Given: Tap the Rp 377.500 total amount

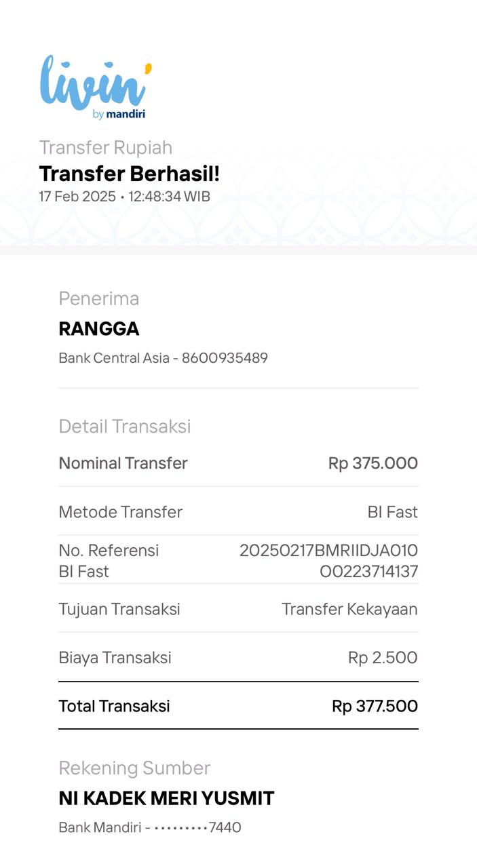Looking at the screenshot, I should coord(375,706).
